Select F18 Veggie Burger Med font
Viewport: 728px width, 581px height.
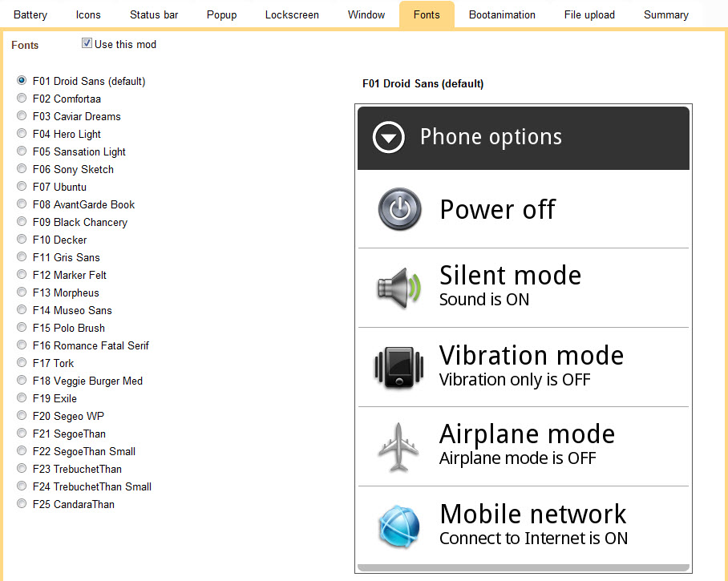tap(22, 380)
